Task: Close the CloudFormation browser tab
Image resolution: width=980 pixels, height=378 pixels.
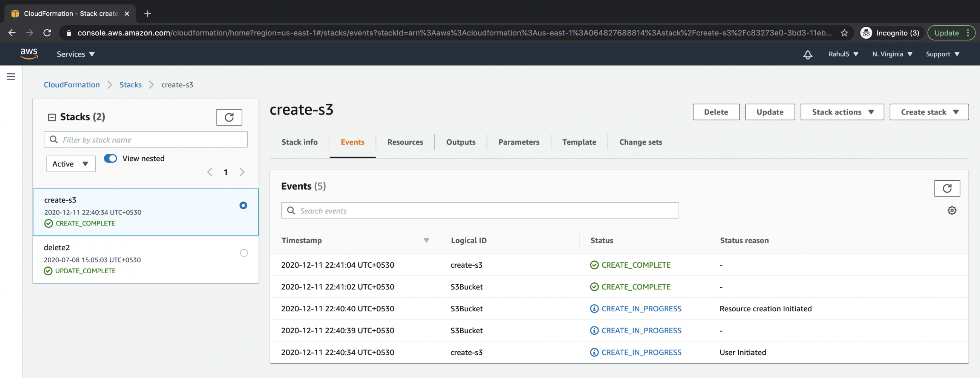Action: click(127, 14)
